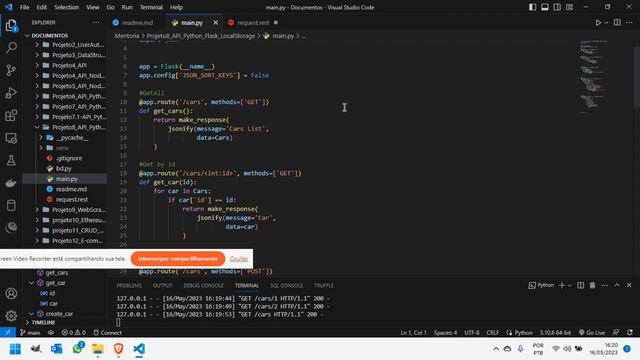The width and height of the screenshot is (640, 360).
Task: Open the Extensions view
Action: 11,116
